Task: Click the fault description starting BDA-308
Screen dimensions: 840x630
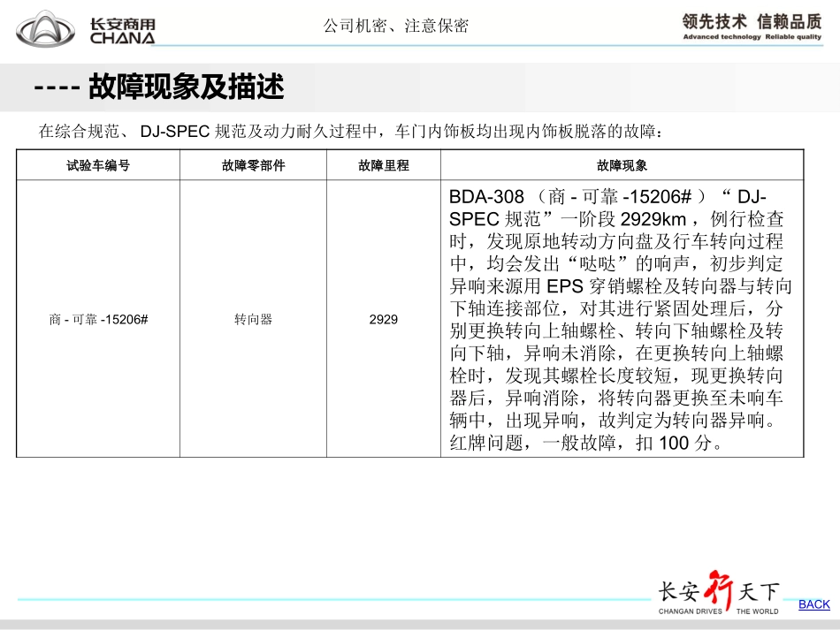Action: tap(621, 319)
